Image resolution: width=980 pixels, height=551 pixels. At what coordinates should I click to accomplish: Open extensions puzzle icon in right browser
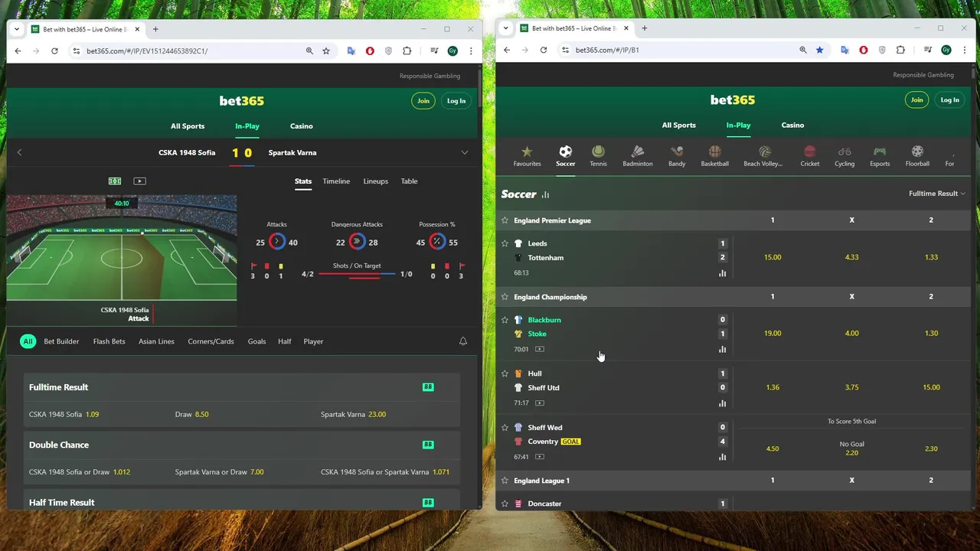(x=900, y=50)
